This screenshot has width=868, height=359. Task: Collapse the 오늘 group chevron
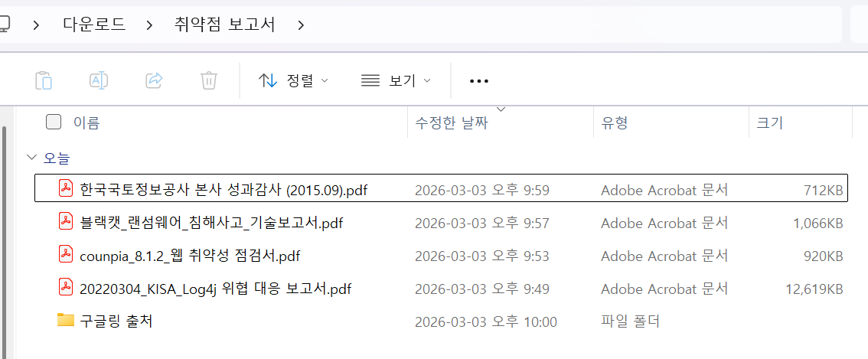click(x=31, y=158)
